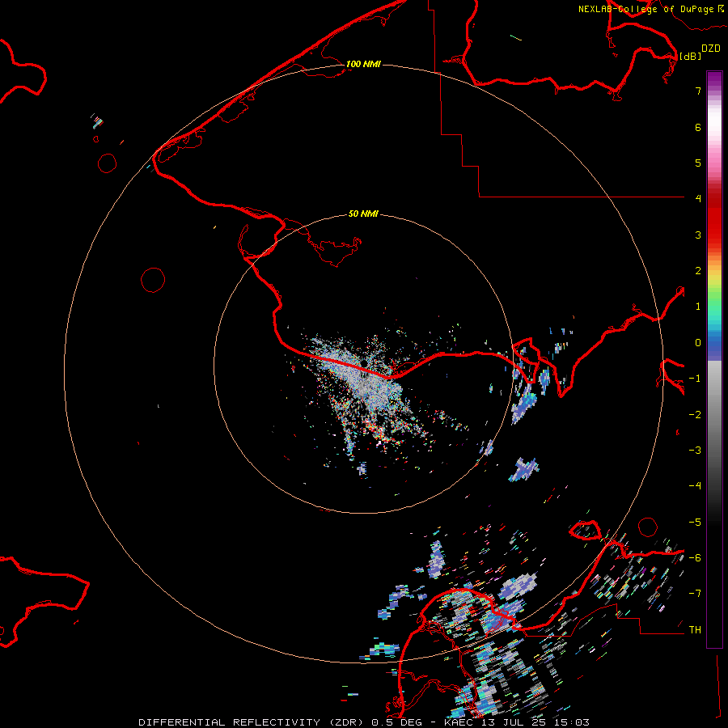Click the 2 value on the color scale
Image resolution: width=728 pixels, height=728 pixels.
coord(698,271)
